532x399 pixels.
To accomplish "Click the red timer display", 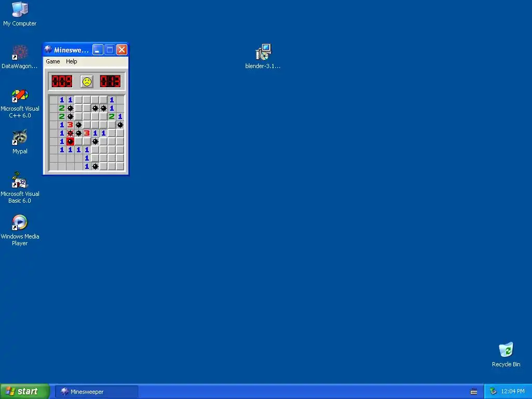I will (x=110, y=82).
